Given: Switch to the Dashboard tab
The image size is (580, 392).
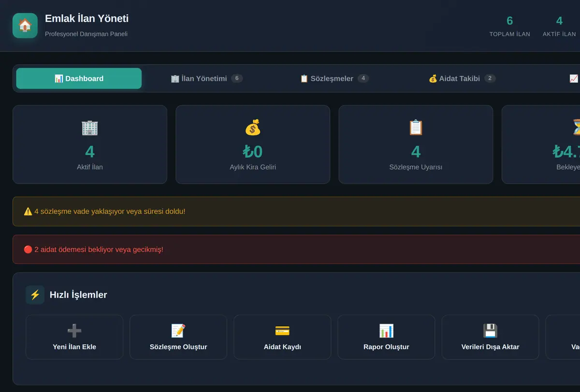Looking at the screenshot, I should click(79, 78).
